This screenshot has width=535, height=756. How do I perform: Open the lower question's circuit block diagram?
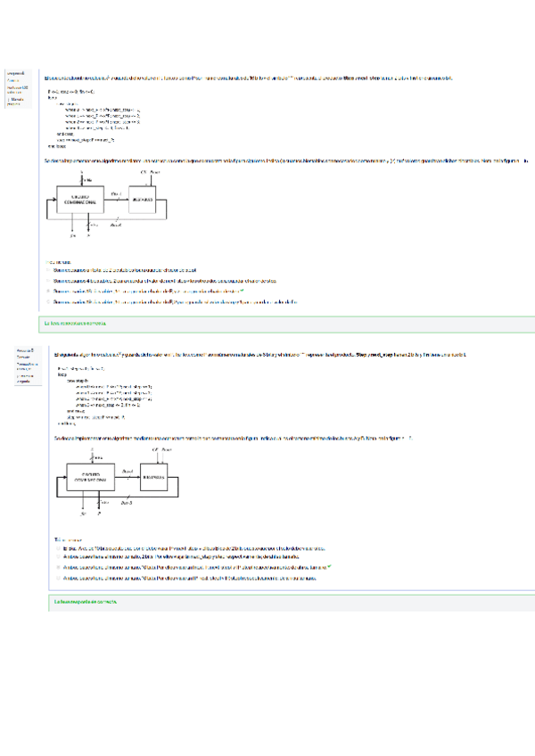pos(117,481)
